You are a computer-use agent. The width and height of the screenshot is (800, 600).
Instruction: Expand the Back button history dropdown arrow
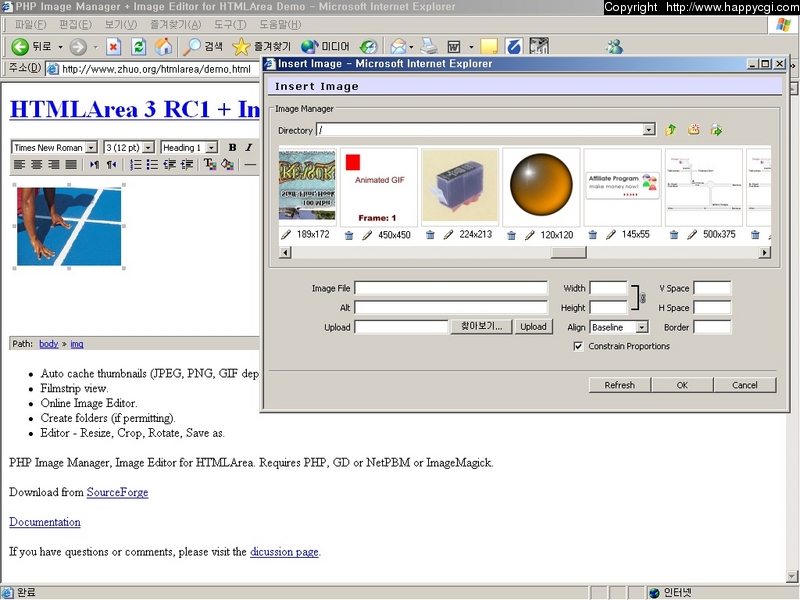click(x=60, y=47)
